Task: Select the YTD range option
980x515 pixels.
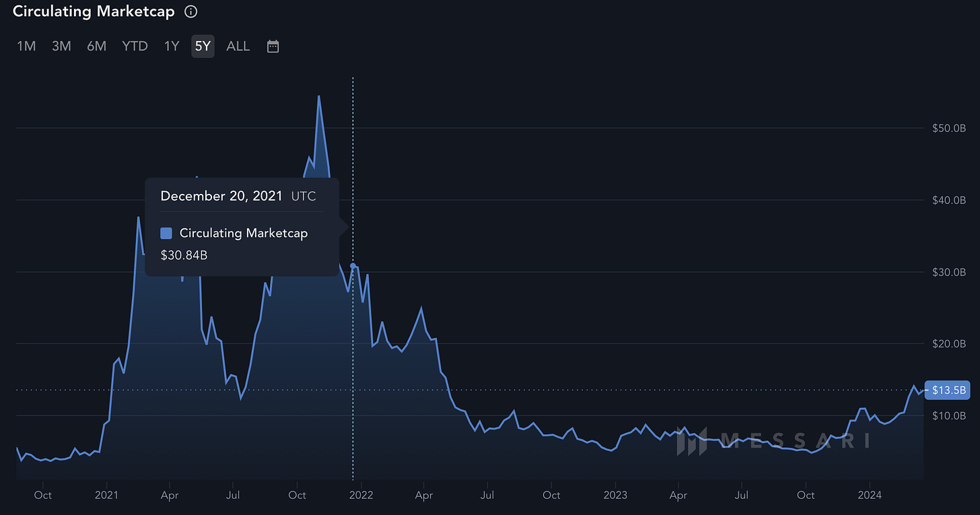Action: (x=135, y=46)
